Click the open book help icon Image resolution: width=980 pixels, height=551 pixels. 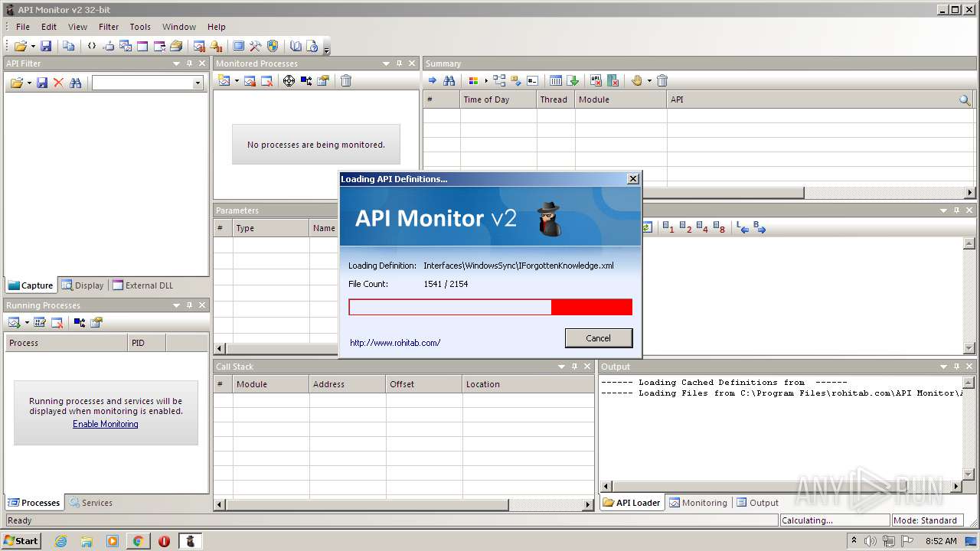(296, 47)
